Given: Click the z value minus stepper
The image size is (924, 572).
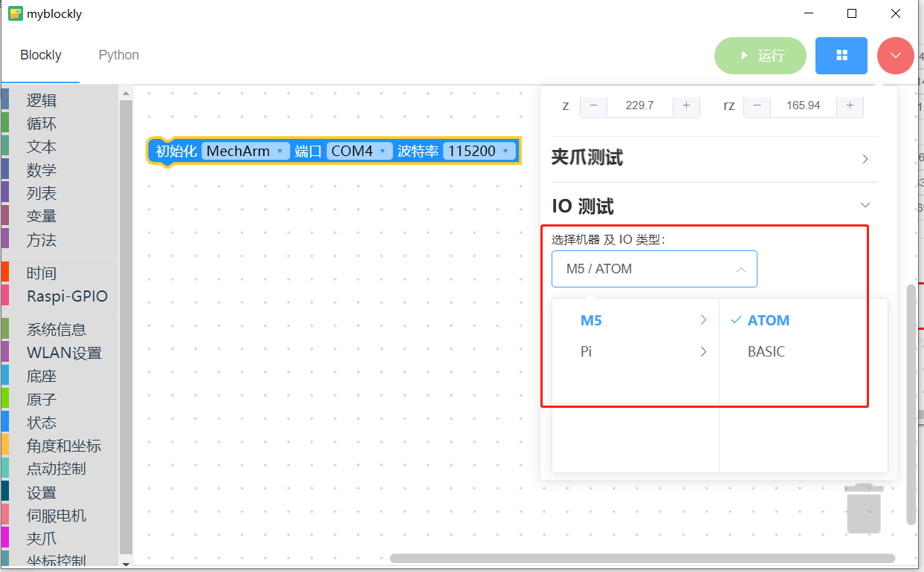Looking at the screenshot, I should tap(593, 105).
